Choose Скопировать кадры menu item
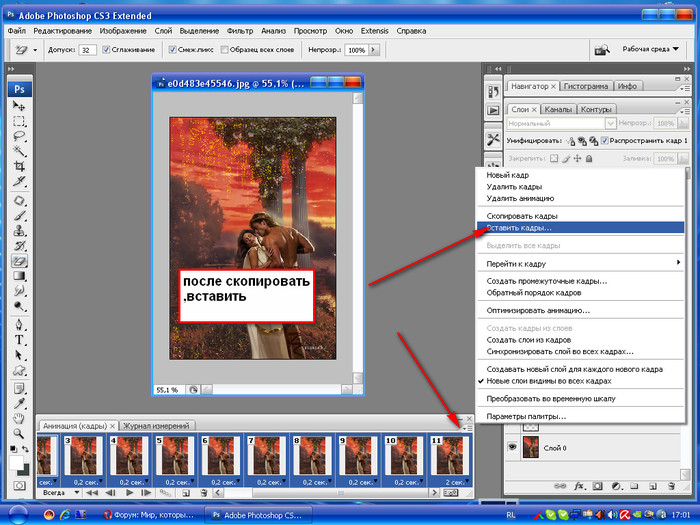This screenshot has width=700, height=525. (580, 216)
